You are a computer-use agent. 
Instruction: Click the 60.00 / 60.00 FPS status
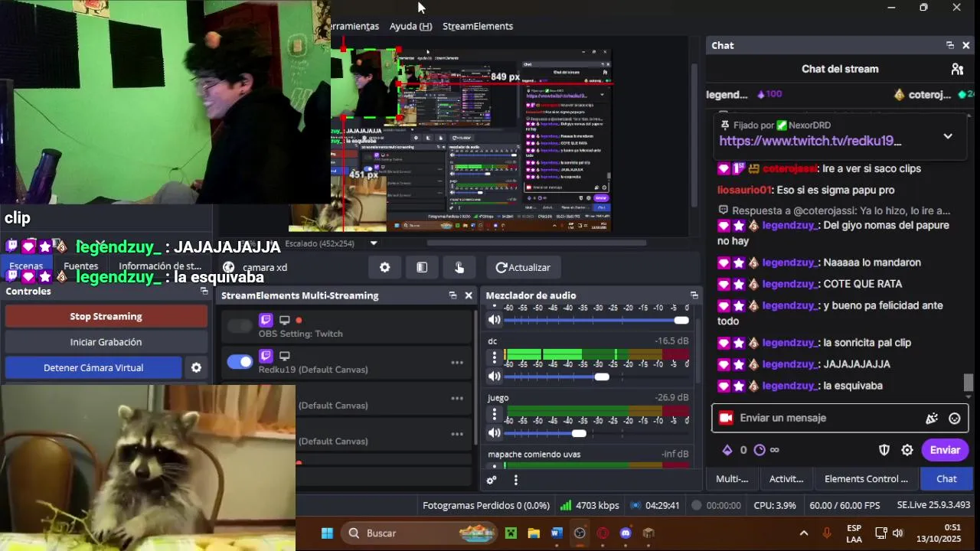click(844, 505)
